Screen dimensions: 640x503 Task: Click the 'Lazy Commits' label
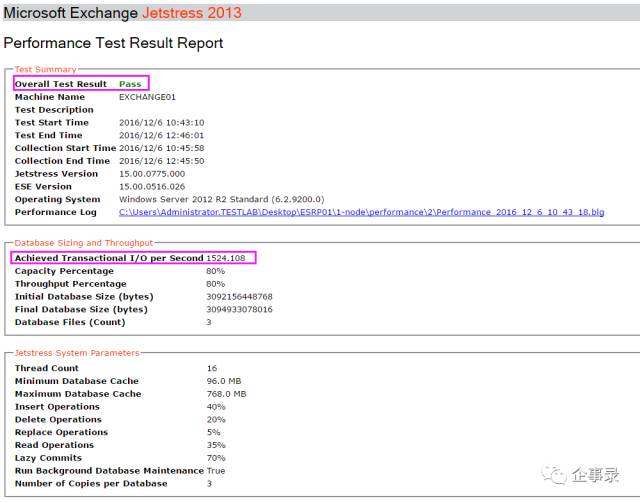click(x=48, y=458)
